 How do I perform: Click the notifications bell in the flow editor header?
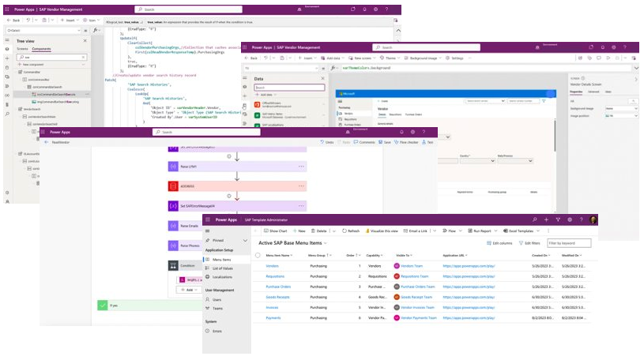401,132
